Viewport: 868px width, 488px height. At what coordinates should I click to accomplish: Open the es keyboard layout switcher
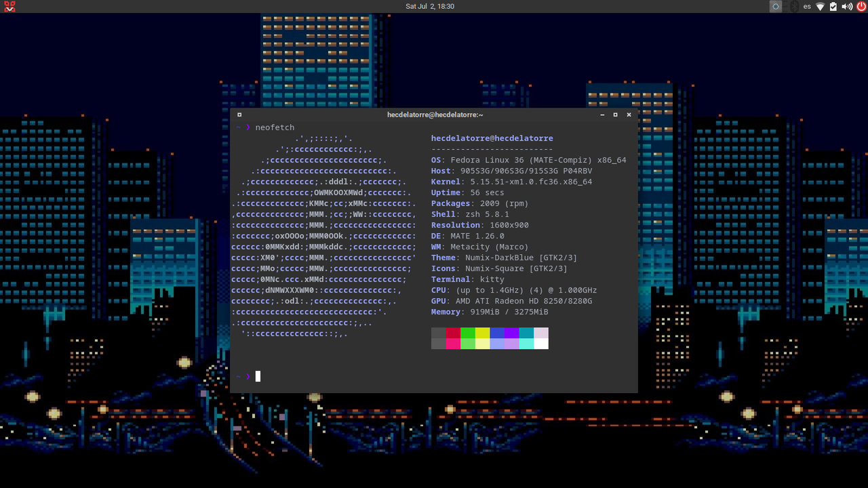807,6
